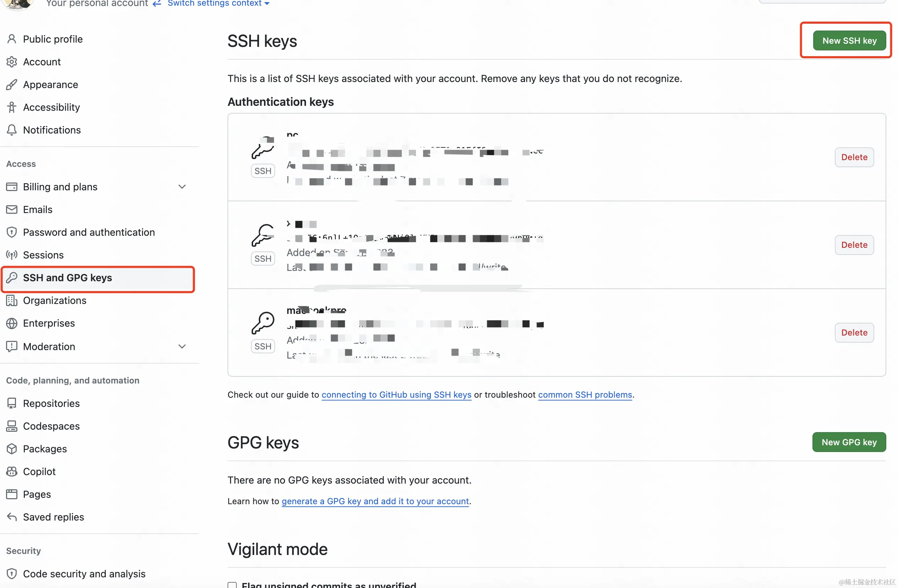
Task: Click the Public profile person icon
Action: pos(12,39)
